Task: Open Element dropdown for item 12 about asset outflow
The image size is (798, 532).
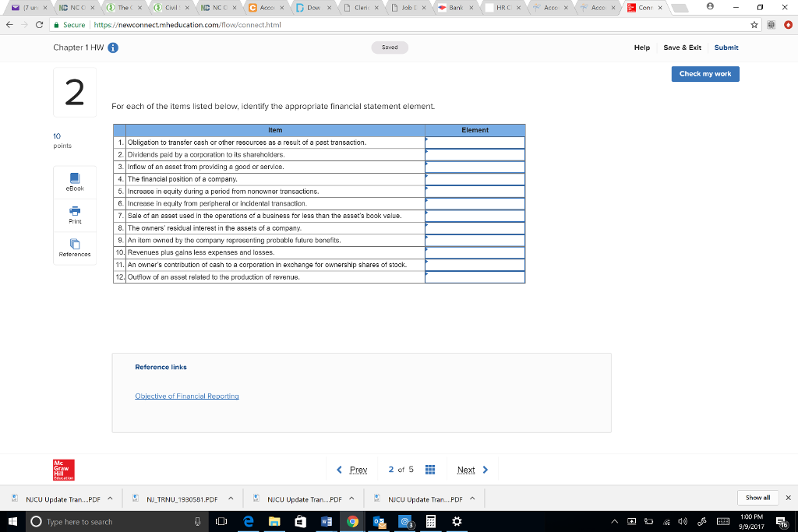Action: 475,277
